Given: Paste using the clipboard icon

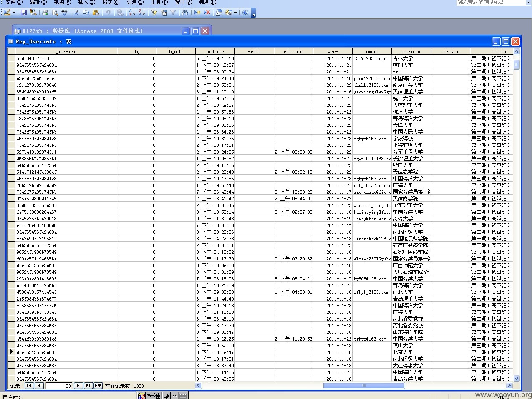Looking at the screenshot, I should click(96, 13).
